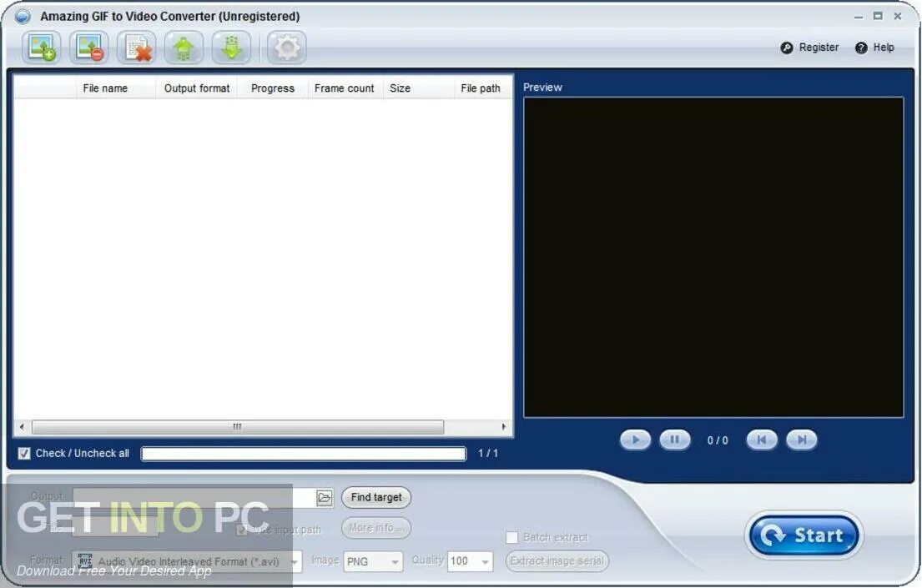Click the Output format column header

pos(197,88)
